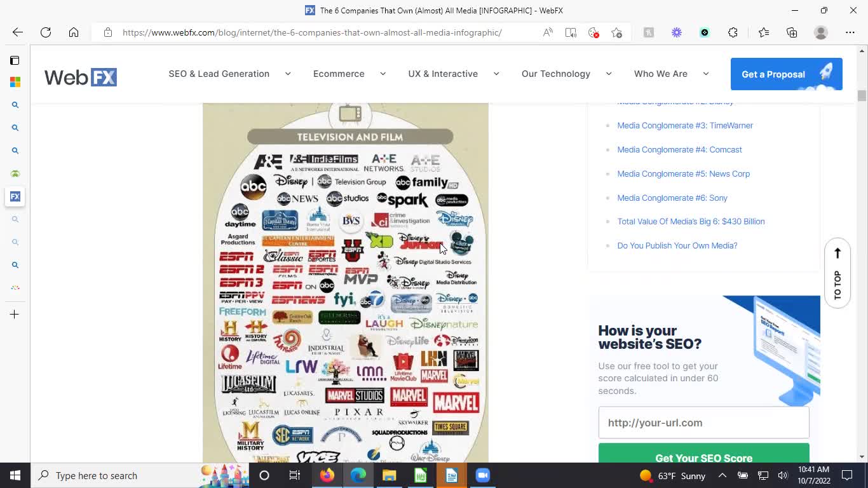The image size is (868, 488).
Task: Open LibreOffice Writer in taskbar
Action: pyautogui.click(x=451, y=475)
